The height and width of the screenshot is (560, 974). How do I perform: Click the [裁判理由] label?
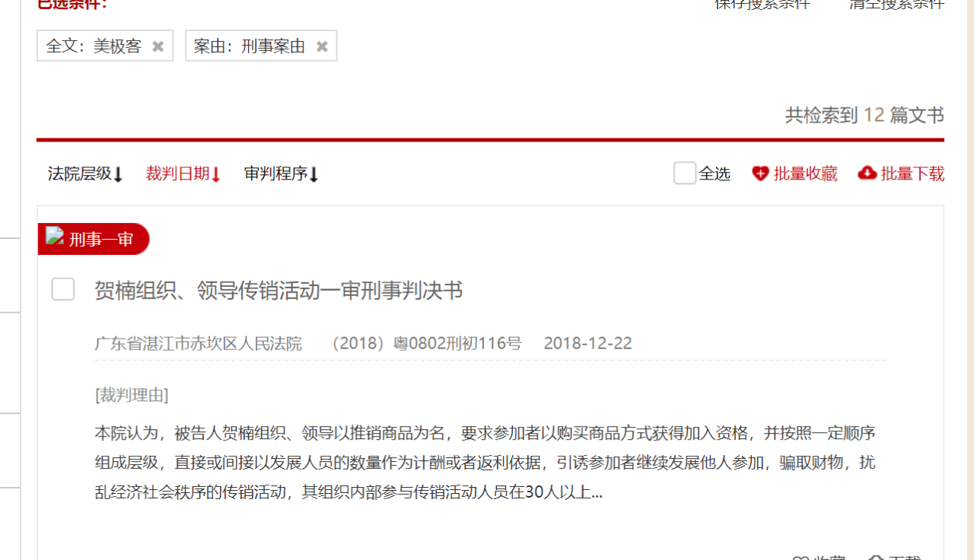point(132,395)
